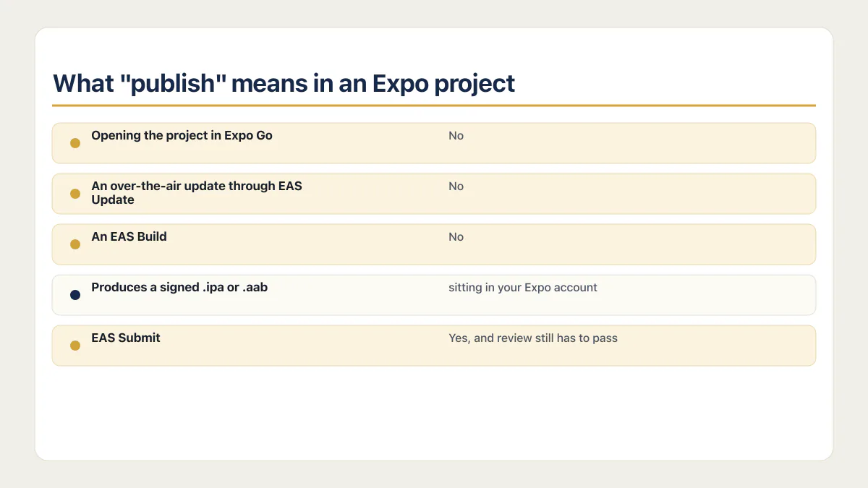This screenshot has width=868, height=488.
Task: Select 'Produces a signed .ipa or .aab' text
Action: click(x=179, y=287)
